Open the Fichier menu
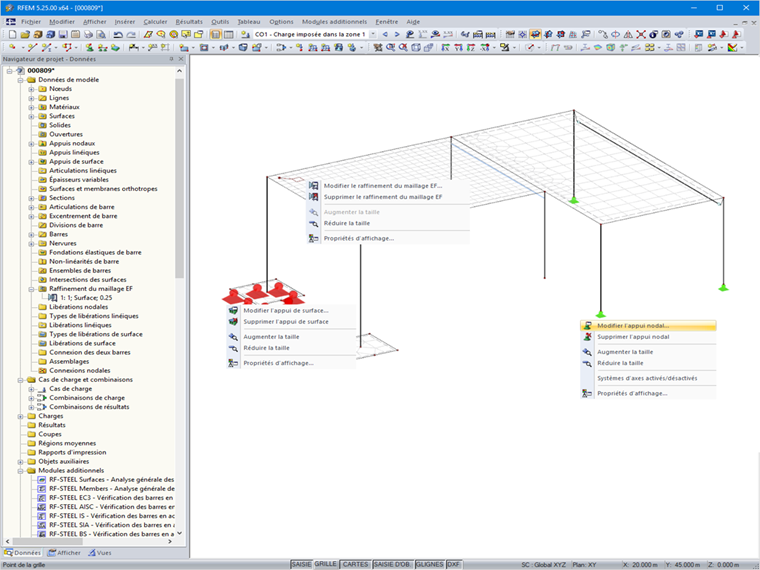The width and height of the screenshot is (760, 570). click(31, 22)
